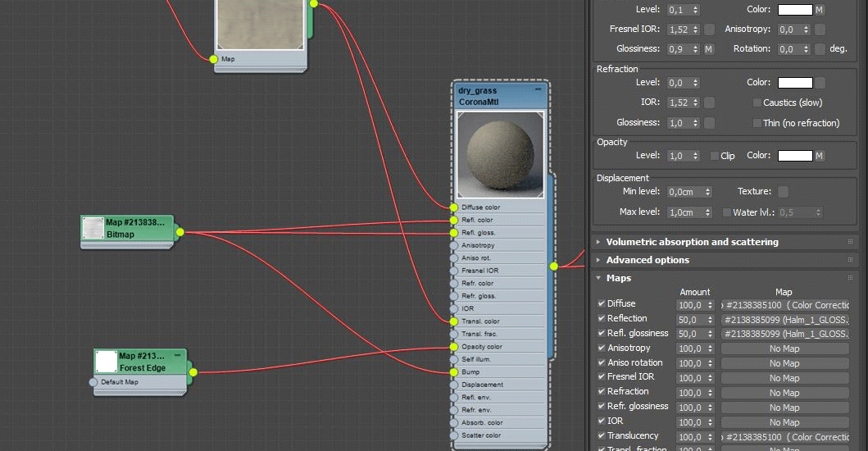Enable the Caustics (slow) checkbox

coord(757,102)
